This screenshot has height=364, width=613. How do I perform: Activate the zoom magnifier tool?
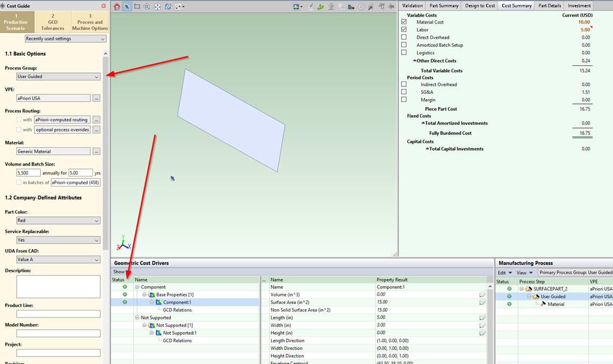click(x=147, y=6)
